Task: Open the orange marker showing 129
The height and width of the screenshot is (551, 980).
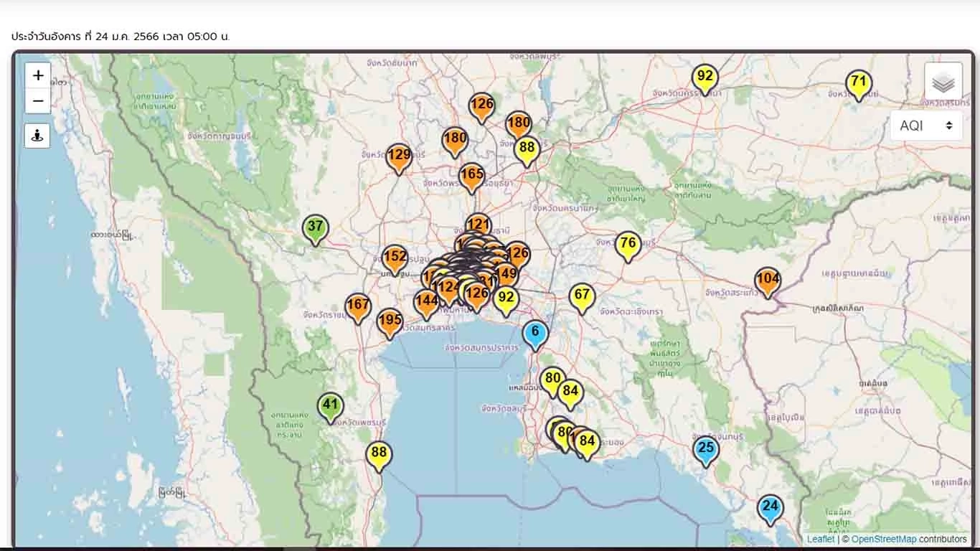Action: click(x=399, y=157)
